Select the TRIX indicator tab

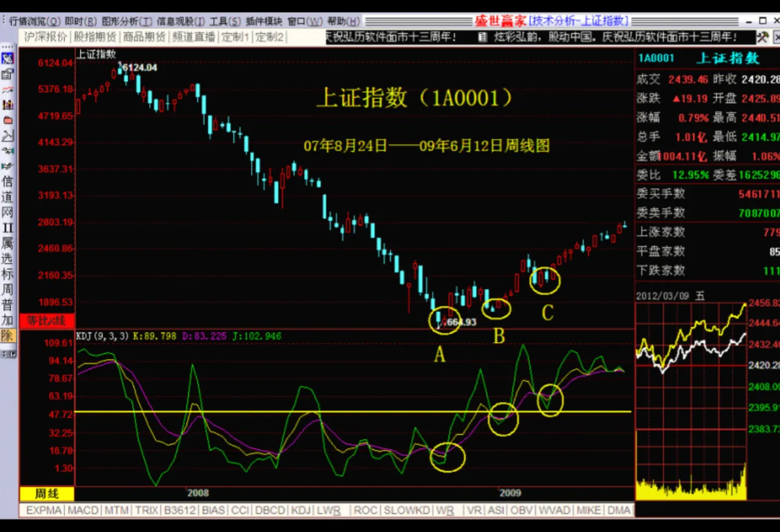147,510
